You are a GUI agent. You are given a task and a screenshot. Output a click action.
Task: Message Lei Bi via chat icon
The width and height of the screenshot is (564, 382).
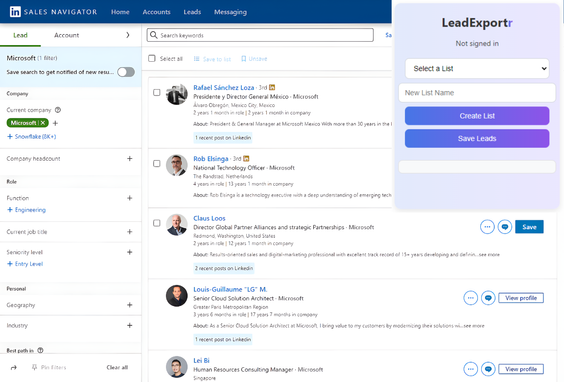tap(488, 369)
